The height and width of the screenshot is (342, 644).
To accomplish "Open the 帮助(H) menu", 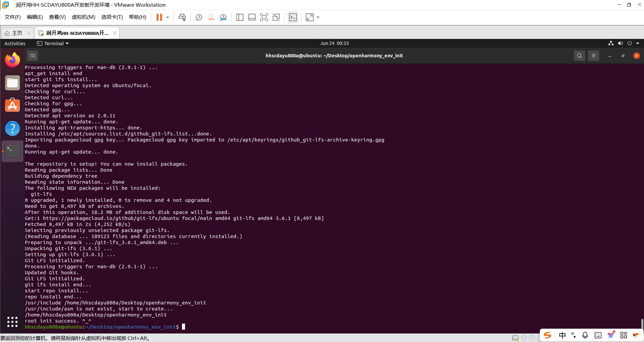I will point(138,17).
